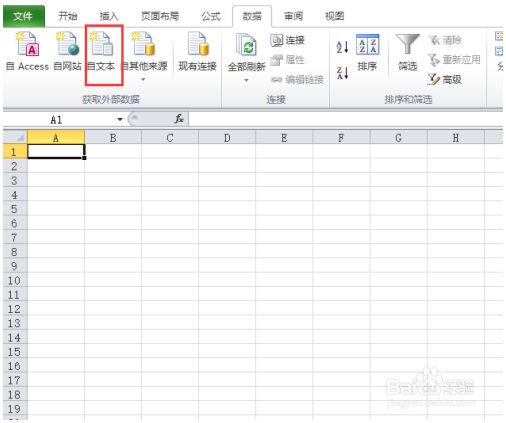
Task: Sort descending with Z-A icon
Action: 342,73
